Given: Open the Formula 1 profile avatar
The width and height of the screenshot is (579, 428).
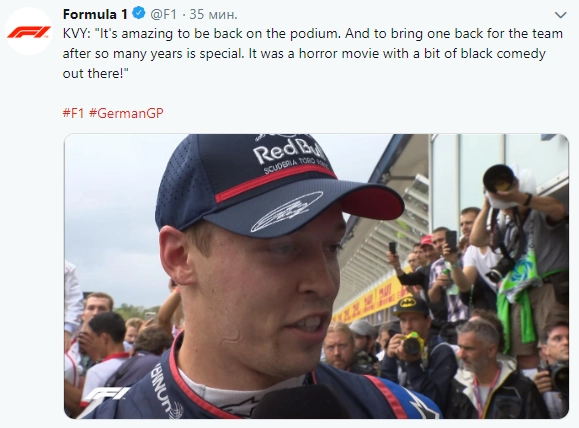Looking at the screenshot, I should point(29,31).
